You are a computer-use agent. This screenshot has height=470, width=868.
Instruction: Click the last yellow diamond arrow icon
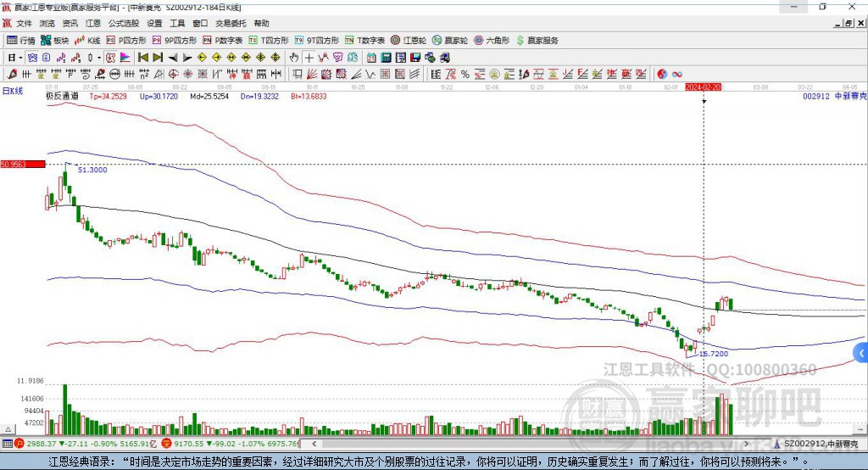[x=275, y=58]
